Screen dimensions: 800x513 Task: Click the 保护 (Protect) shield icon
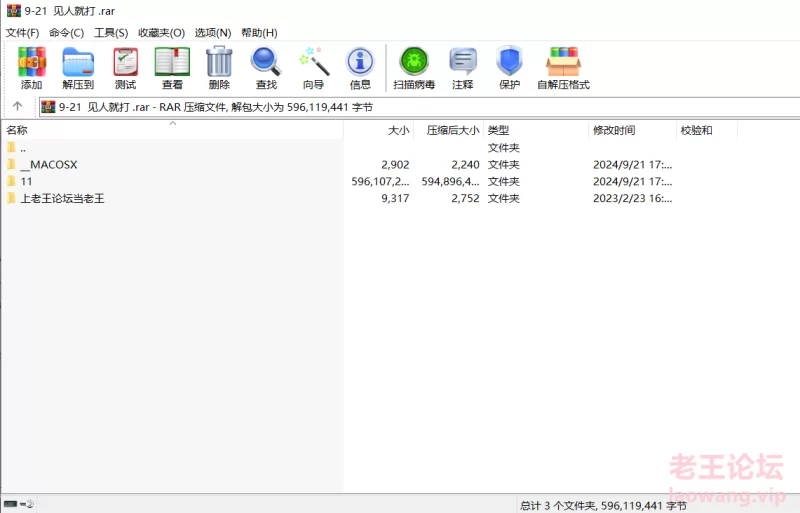click(509, 61)
